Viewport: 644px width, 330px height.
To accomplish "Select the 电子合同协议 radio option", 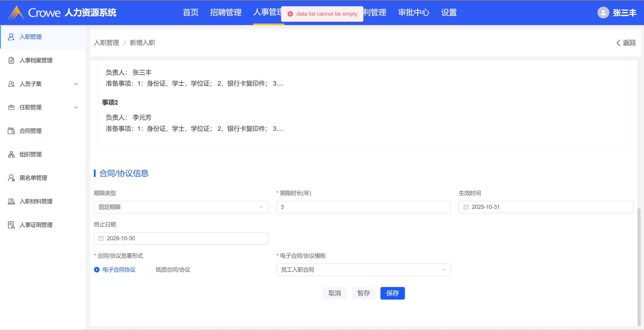I will [97, 270].
